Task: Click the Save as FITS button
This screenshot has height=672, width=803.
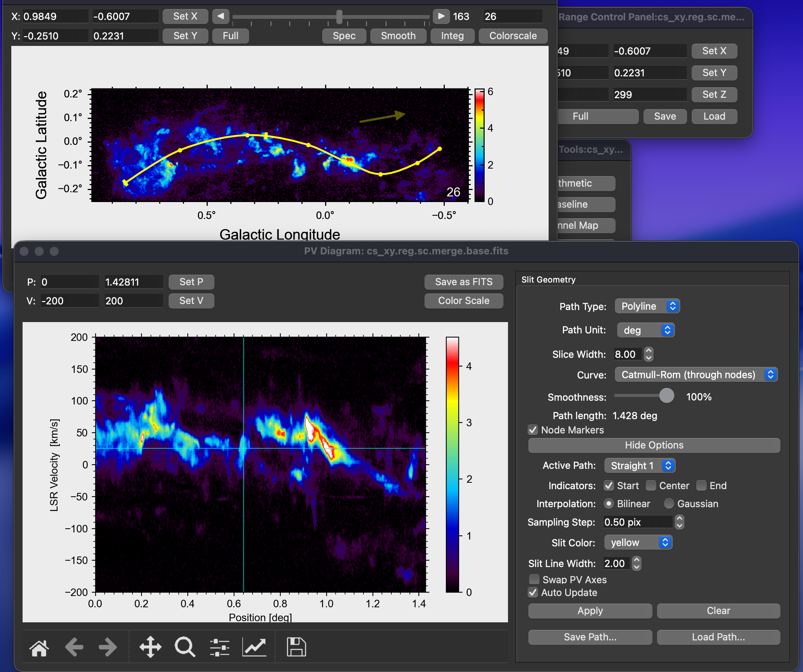Action: coord(464,282)
